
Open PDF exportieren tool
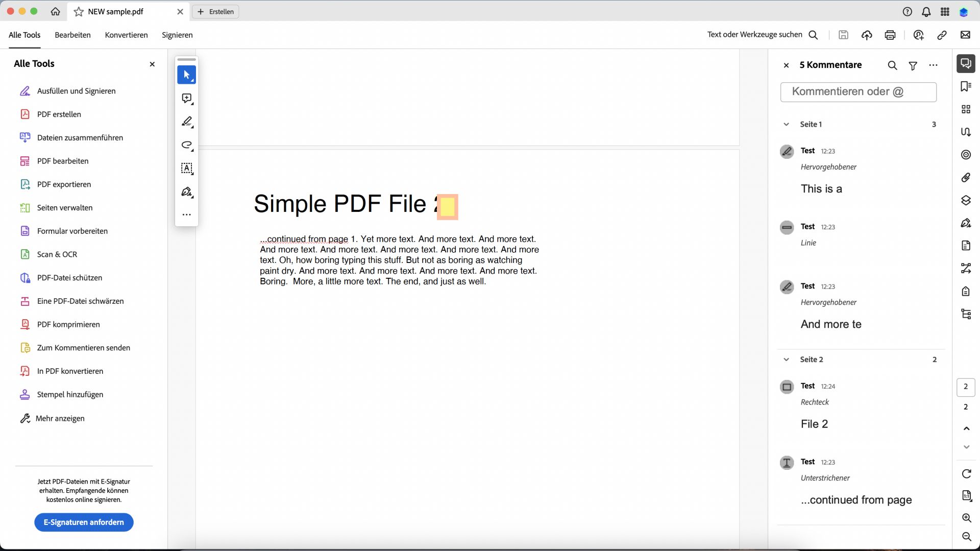coord(56,184)
